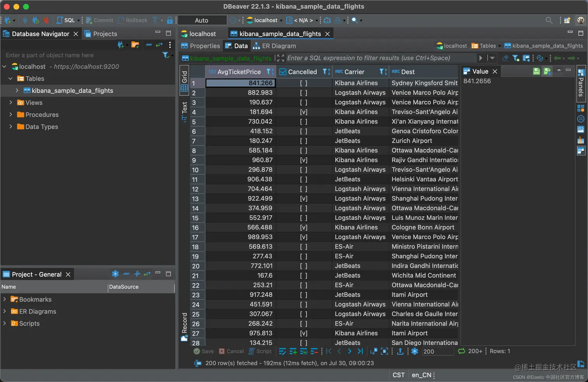
Task: Expand the Views folder
Action: (10, 103)
